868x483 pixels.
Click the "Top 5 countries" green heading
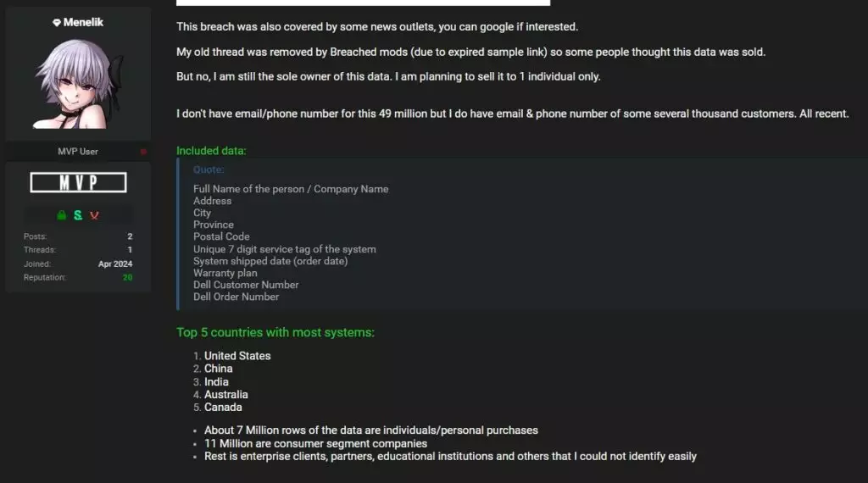[x=275, y=332]
